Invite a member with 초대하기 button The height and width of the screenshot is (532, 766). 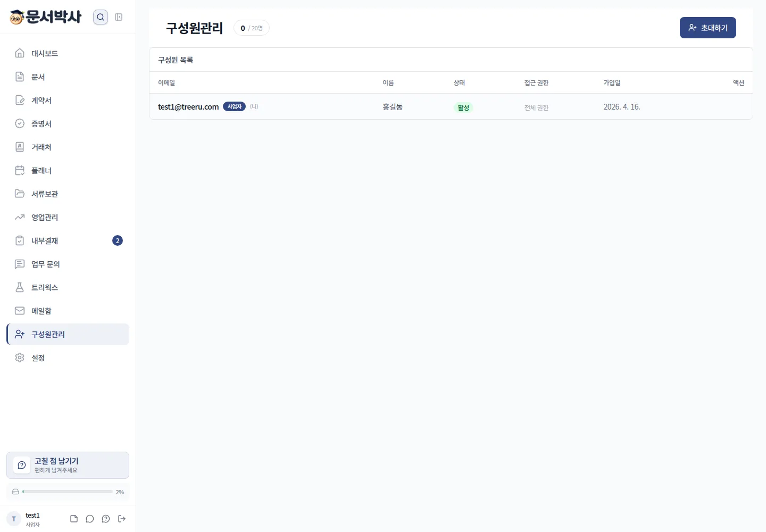(708, 28)
